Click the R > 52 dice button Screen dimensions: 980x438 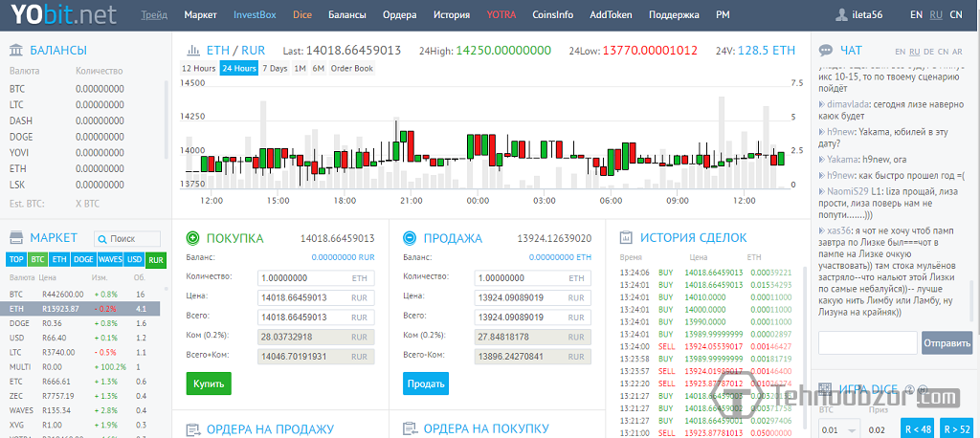(x=955, y=429)
